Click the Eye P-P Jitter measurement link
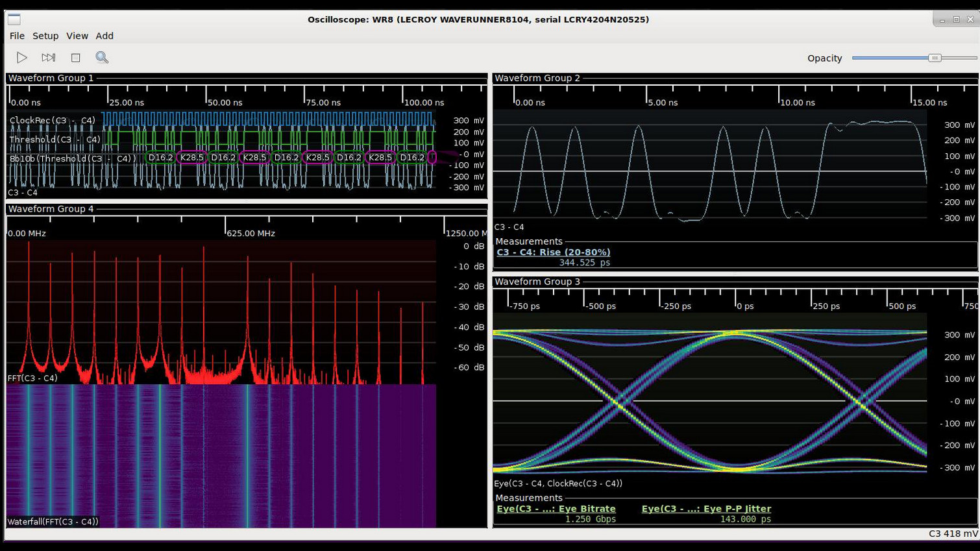The height and width of the screenshot is (551, 980). coord(706,509)
